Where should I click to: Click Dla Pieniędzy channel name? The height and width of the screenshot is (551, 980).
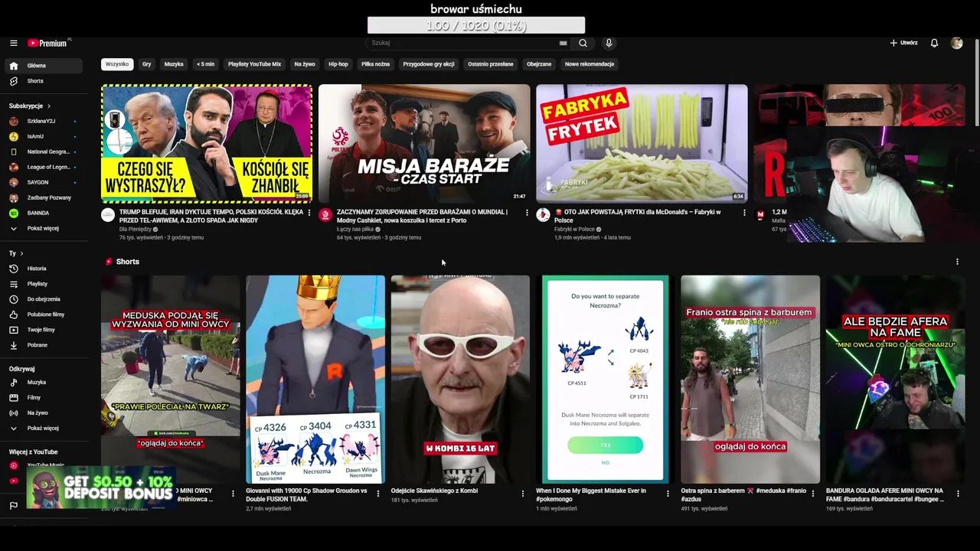pyautogui.click(x=135, y=229)
